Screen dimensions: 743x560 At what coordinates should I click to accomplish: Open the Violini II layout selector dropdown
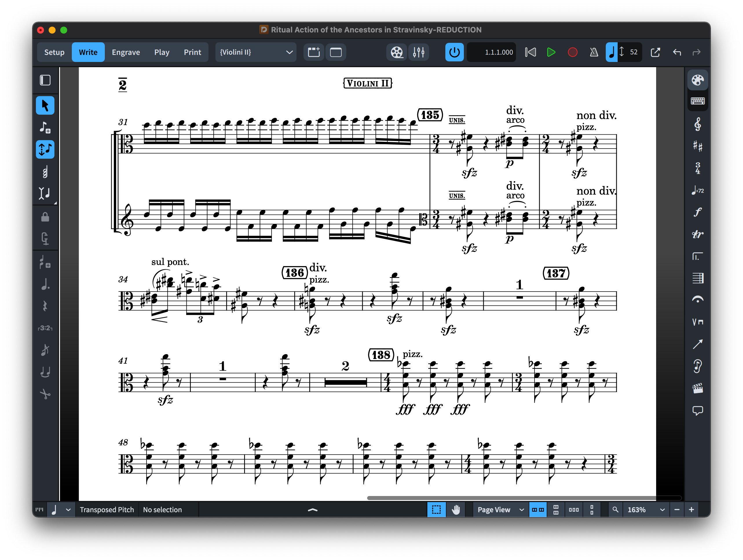click(x=256, y=52)
